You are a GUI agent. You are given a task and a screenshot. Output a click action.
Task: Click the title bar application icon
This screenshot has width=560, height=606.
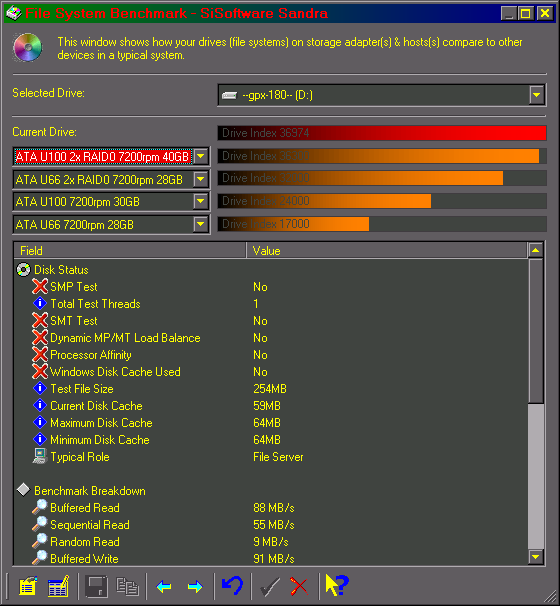click(14, 13)
